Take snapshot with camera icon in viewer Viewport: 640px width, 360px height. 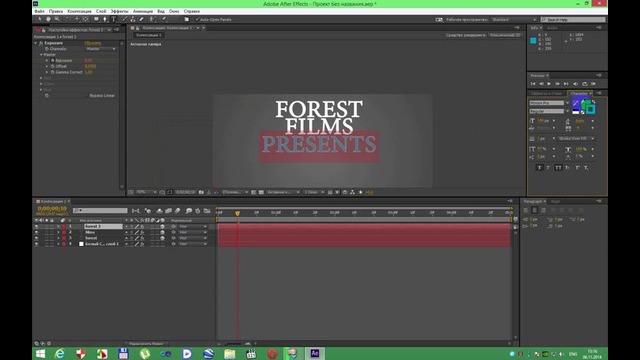click(201, 192)
